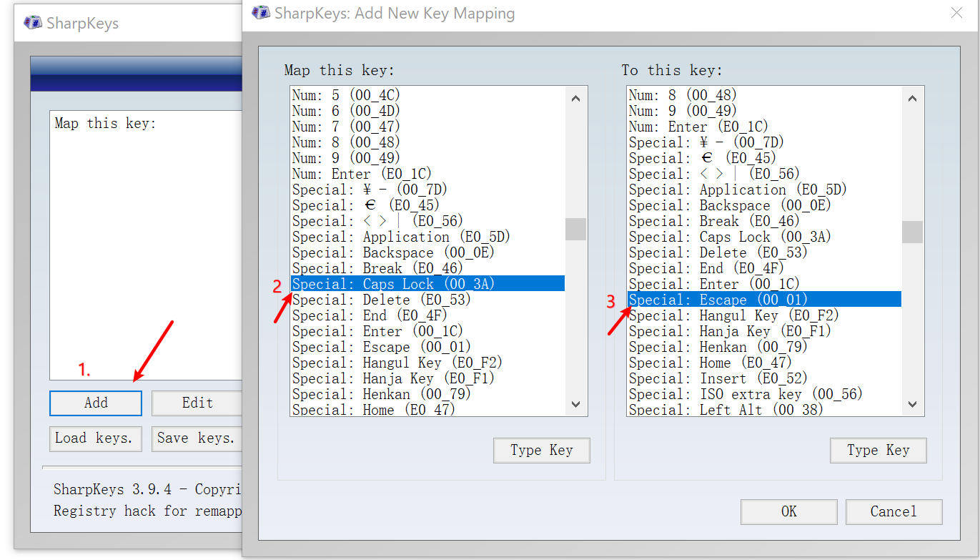Viewport: 980px width, 560px height.
Task: Select Special: € (E0_45) in Map list
Action: pos(427,205)
